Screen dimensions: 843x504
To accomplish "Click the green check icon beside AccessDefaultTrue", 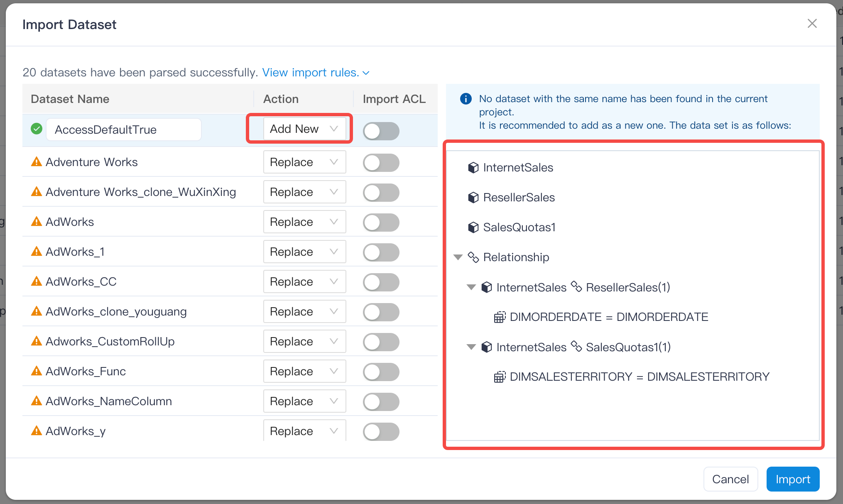I will coord(37,129).
